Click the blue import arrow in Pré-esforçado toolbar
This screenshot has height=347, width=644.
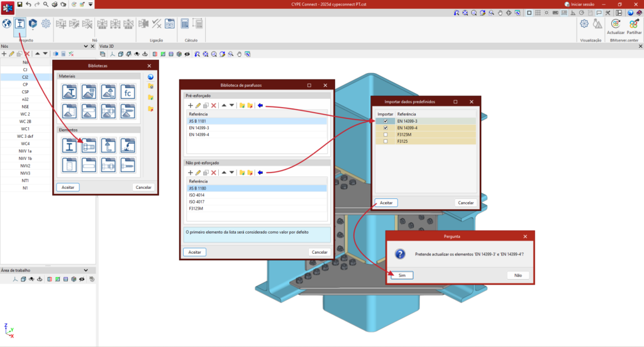pos(260,106)
